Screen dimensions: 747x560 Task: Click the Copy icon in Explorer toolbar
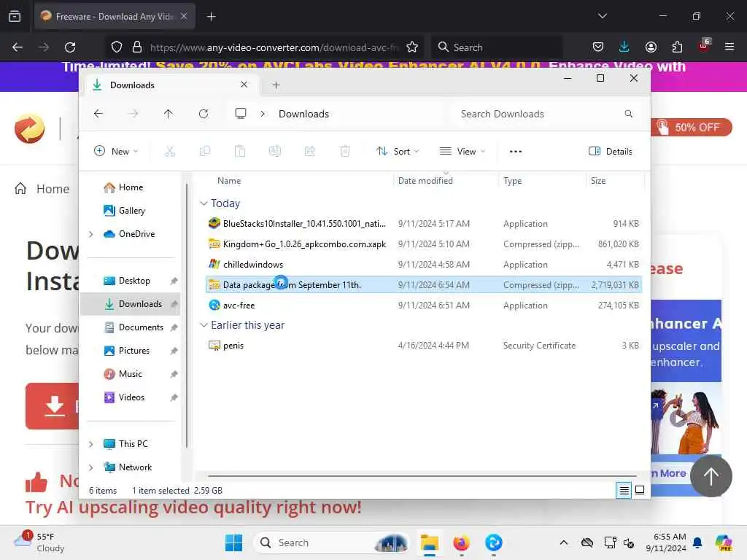click(x=205, y=152)
